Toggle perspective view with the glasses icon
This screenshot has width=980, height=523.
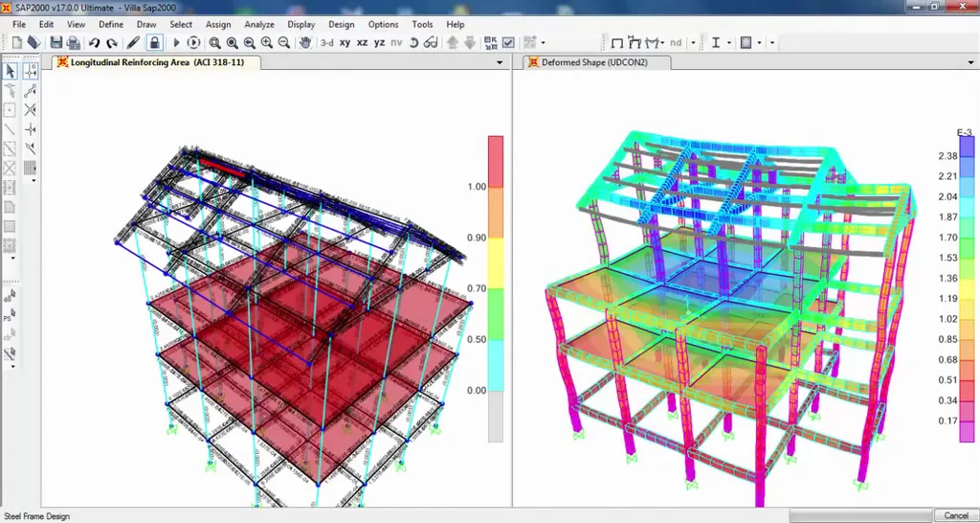pos(430,43)
